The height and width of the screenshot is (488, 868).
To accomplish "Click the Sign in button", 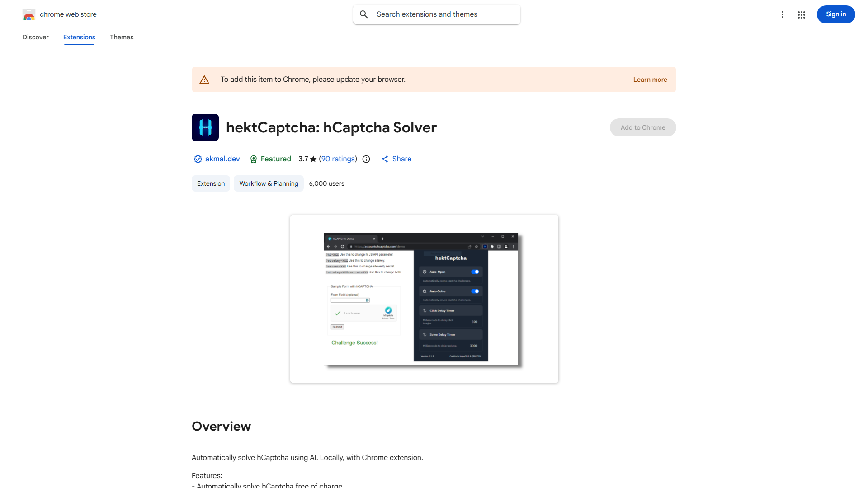I will [x=835, y=14].
